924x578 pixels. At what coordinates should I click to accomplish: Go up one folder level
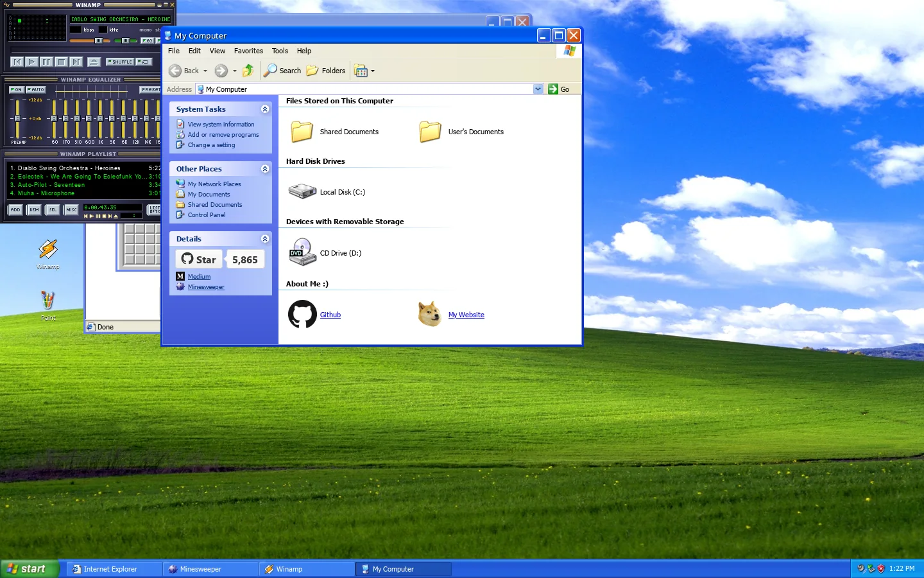tap(248, 71)
